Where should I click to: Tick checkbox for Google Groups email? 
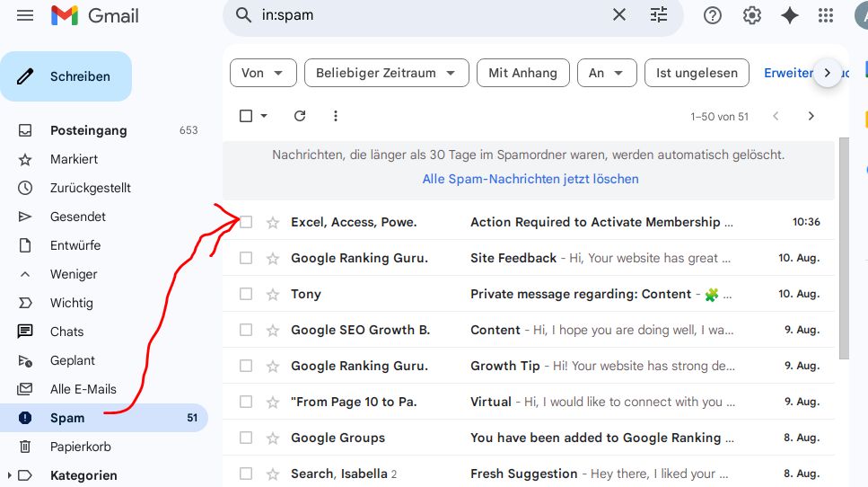[x=246, y=438]
